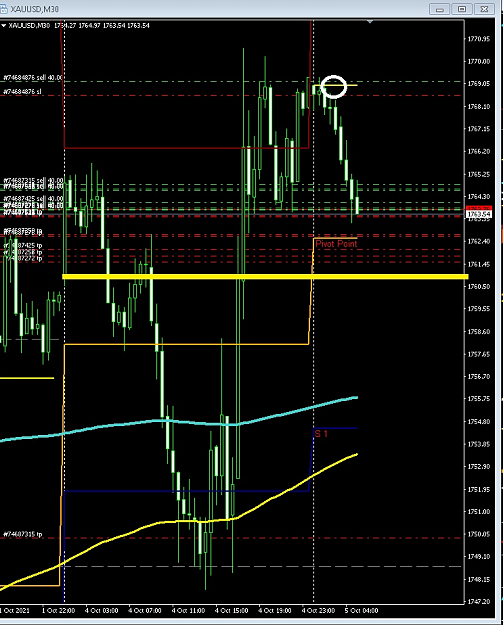Image resolution: width=503 pixels, height=625 pixels.
Task: Click price scale value 1748.15
Action: coord(479,579)
